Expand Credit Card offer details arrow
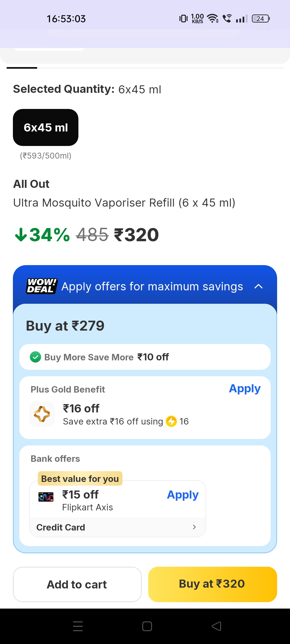290x644 pixels. pyautogui.click(x=194, y=527)
